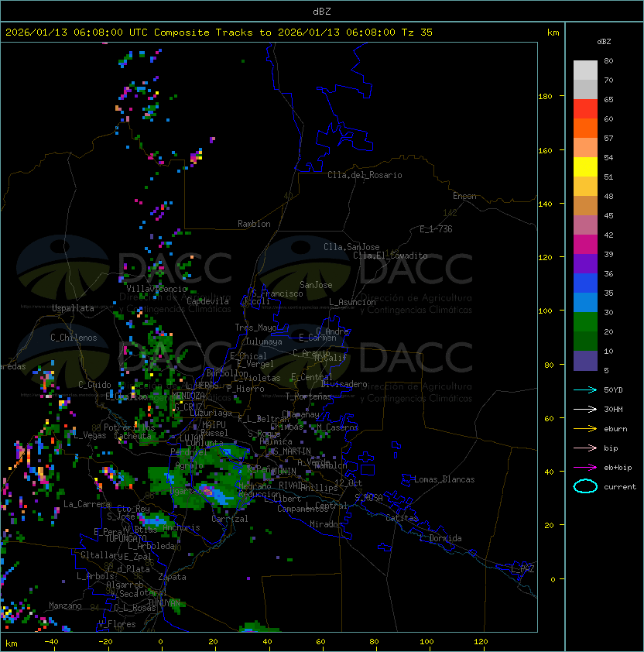Image resolution: width=644 pixels, height=652 pixels.
Task: Select the magenta band near label 42
Action: coord(585,244)
